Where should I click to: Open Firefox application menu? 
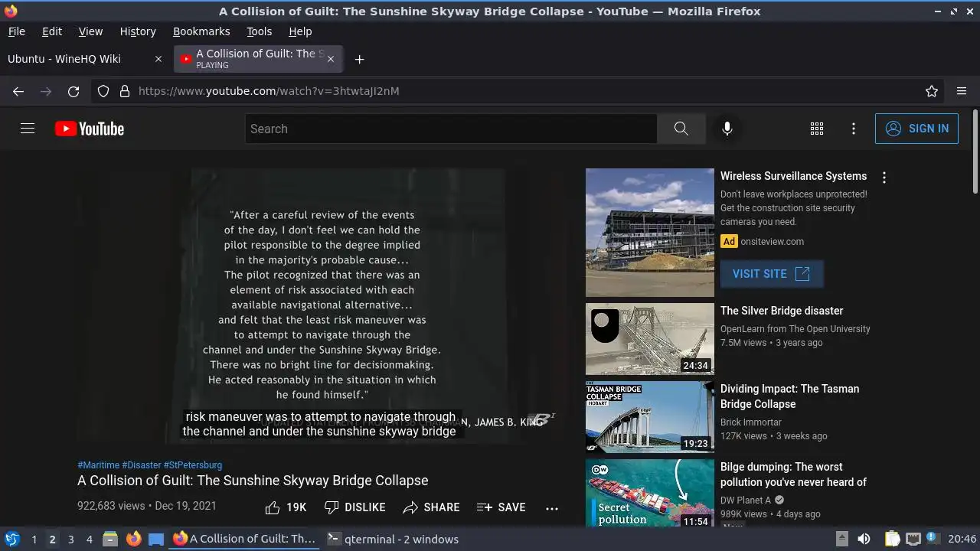tap(962, 91)
